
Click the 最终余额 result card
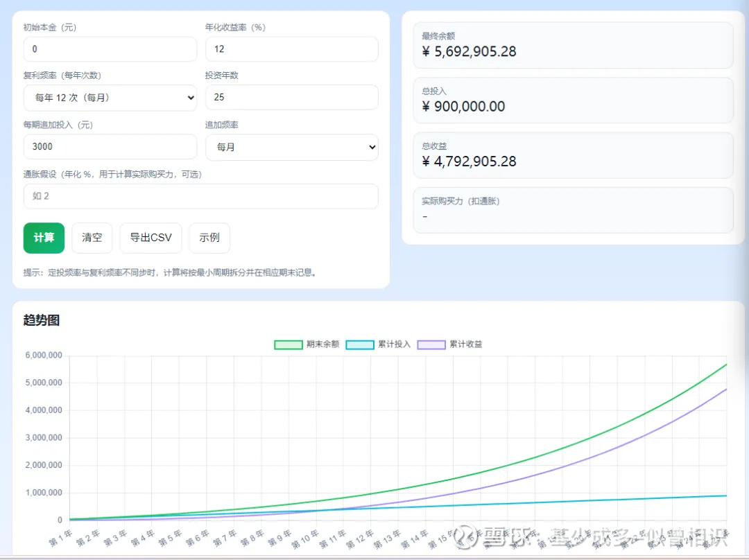click(x=573, y=46)
